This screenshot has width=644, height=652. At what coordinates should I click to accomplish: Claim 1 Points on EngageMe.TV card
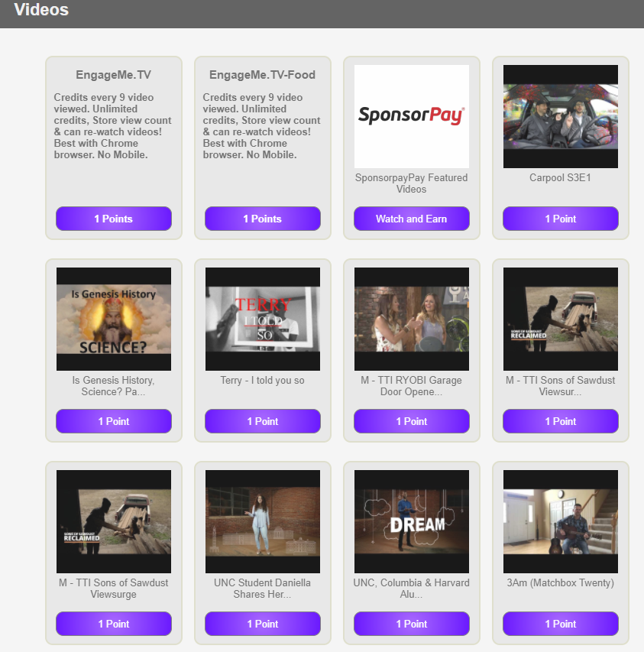coord(113,219)
